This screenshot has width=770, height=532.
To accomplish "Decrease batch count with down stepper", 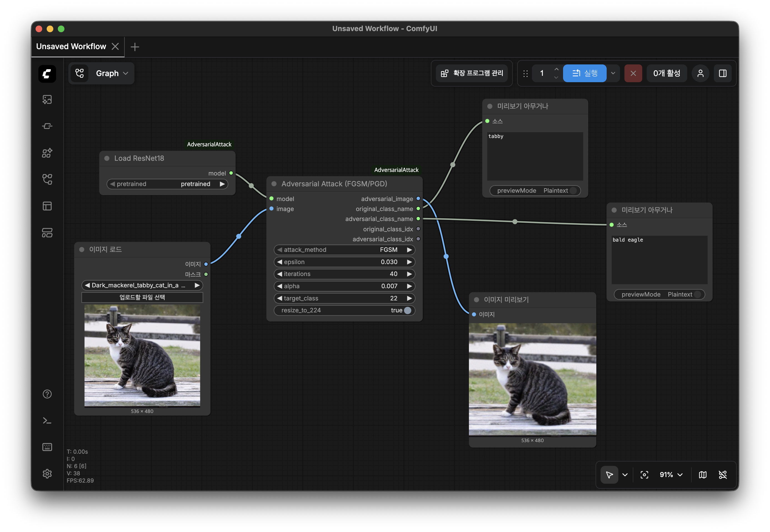I will [x=556, y=77].
